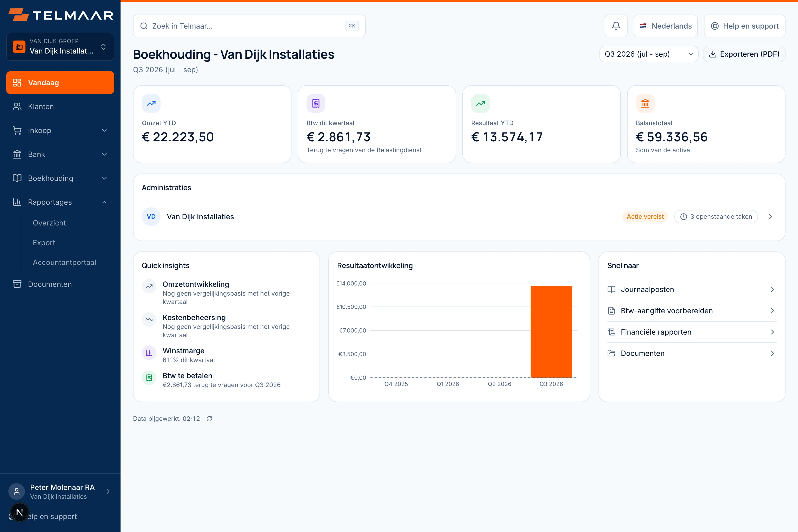Click the Telmaar logo
Screen dimensions: 798x532
tap(60, 15)
